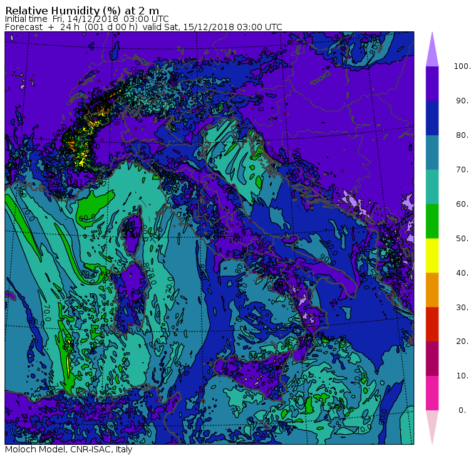Click the 70–80 steel blue colorbar segment
Viewport: 476px width, 458px height.
point(432,152)
